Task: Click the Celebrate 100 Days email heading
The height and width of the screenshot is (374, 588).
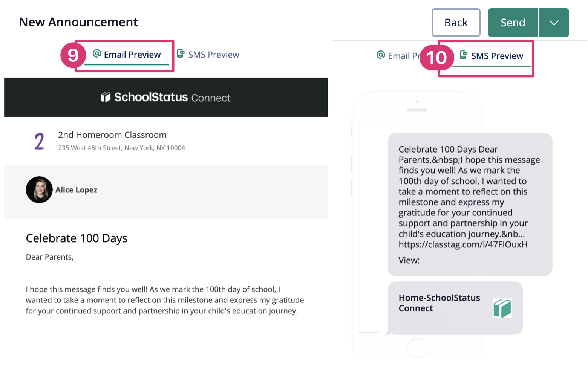Action: click(77, 238)
